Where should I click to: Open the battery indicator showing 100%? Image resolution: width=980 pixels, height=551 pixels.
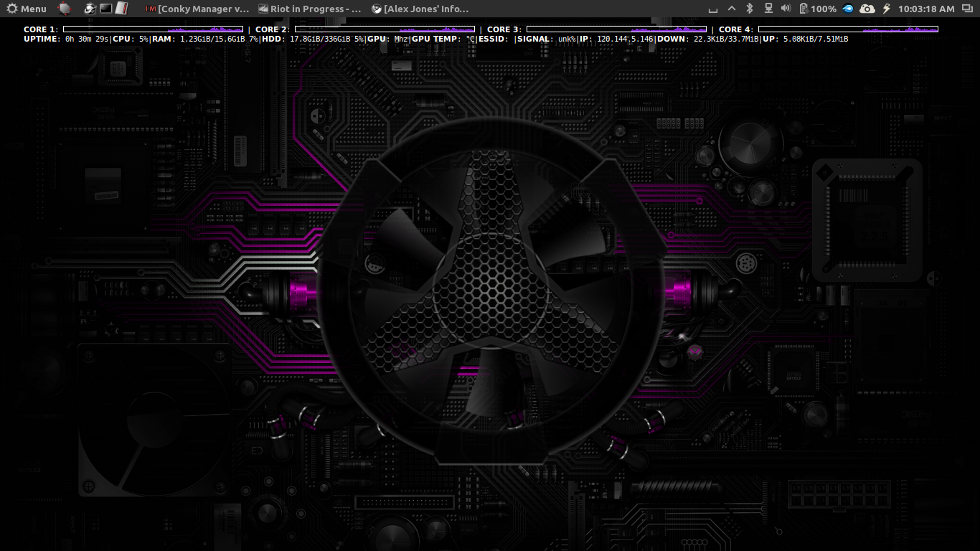(818, 9)
